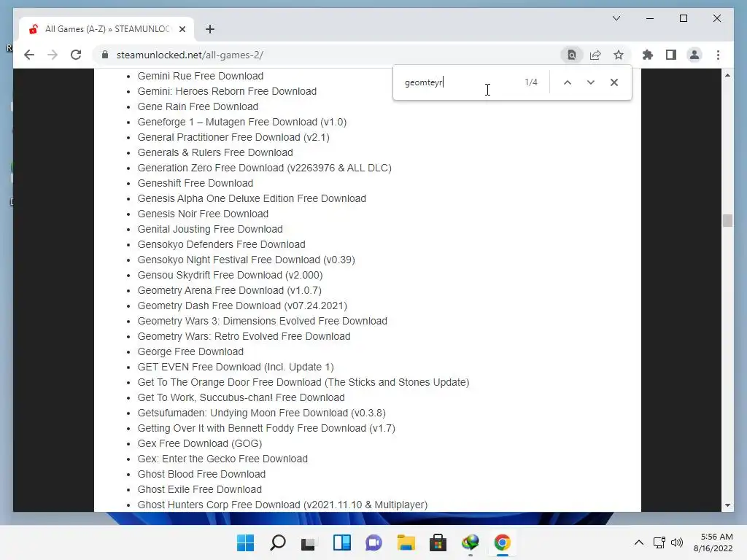This screenshot has width=747, height=560.
Task: Open Generation Zero Free Download link
Action: [264, 168]
